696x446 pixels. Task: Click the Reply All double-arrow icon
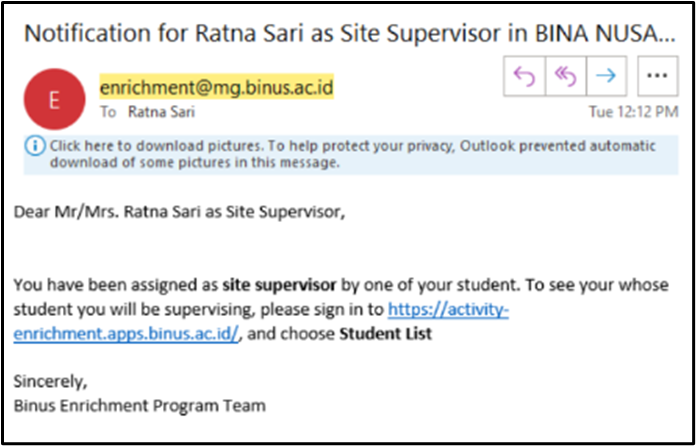[x=566, y=76]
